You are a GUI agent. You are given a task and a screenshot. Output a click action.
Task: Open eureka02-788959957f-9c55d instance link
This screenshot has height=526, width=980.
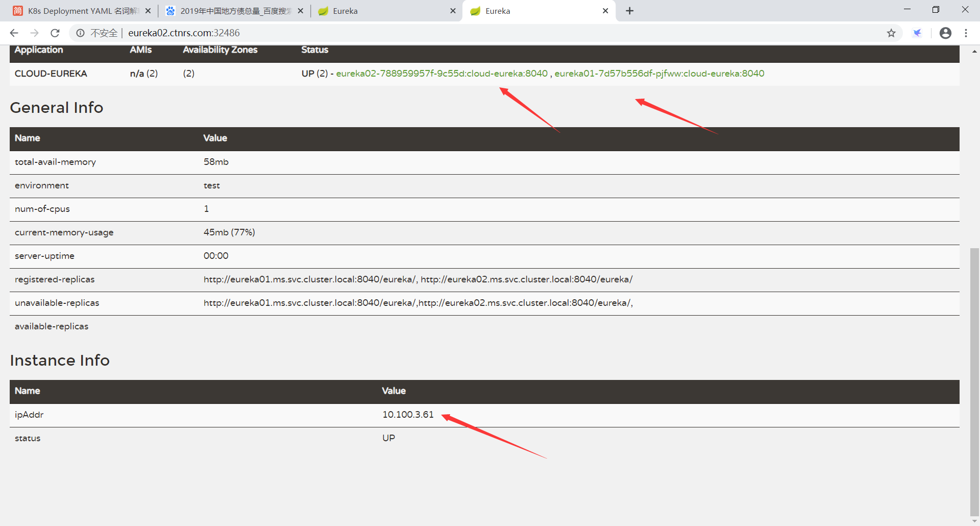442,74
